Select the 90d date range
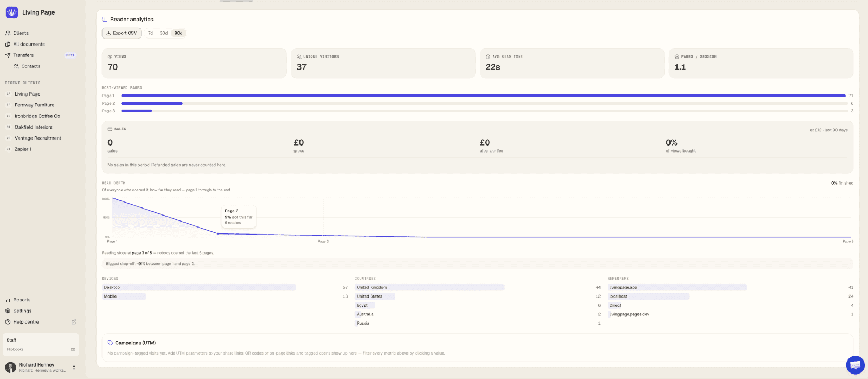The image size is (868, 379). 178,33
